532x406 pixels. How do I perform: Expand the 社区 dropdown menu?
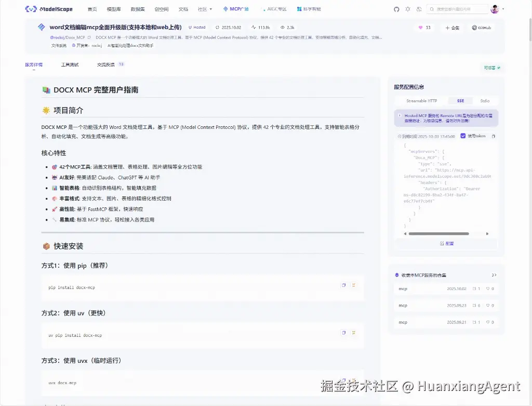point(205,9)
